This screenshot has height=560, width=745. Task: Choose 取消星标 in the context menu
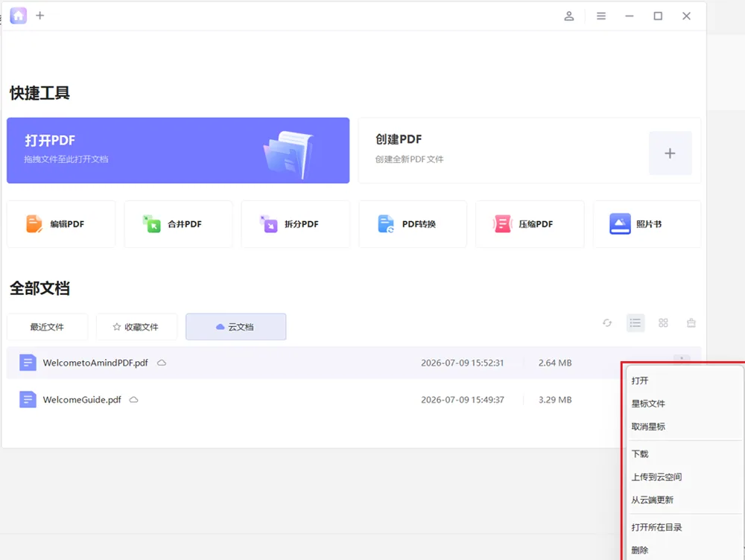pos(684,427)
